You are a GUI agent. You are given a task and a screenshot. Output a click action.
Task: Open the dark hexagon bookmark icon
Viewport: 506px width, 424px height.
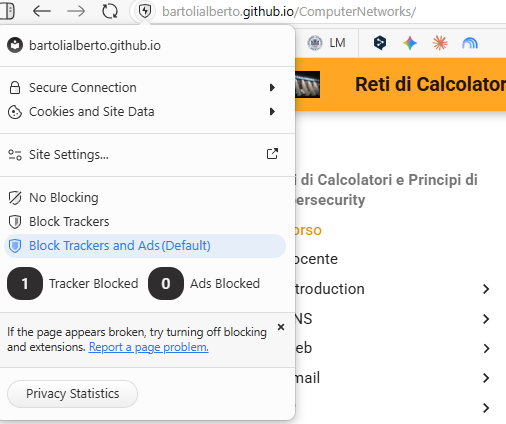pos(380,43)
